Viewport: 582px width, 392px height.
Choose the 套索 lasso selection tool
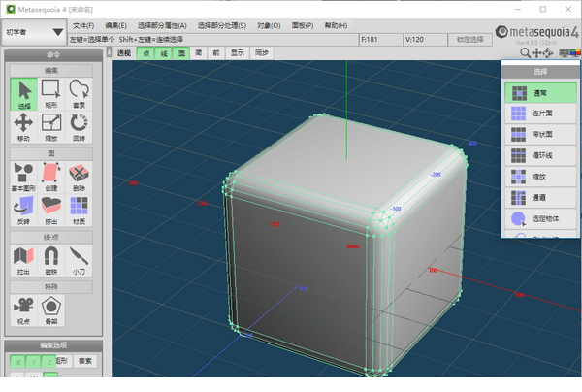(80, 93)
